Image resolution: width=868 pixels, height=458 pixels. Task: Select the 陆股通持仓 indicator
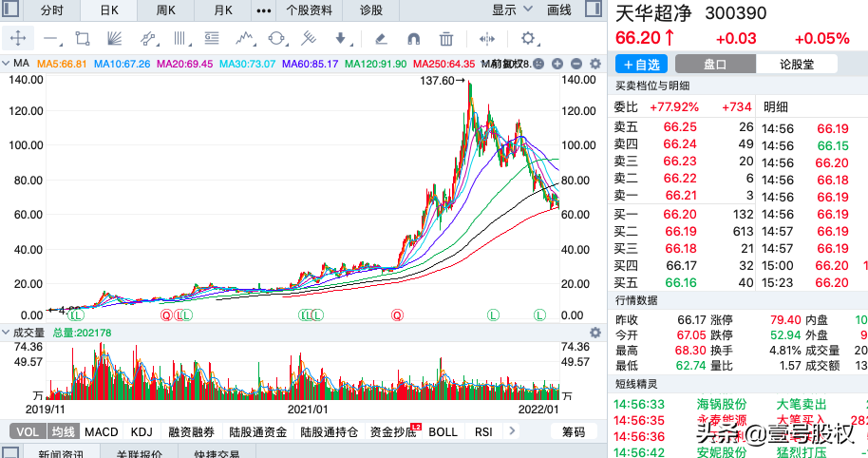(329, 432)
